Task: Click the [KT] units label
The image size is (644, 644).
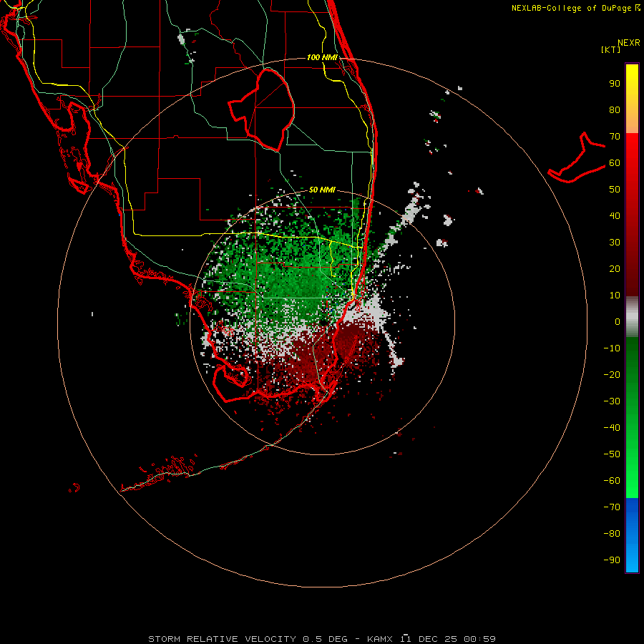Action: click(611, 49)
